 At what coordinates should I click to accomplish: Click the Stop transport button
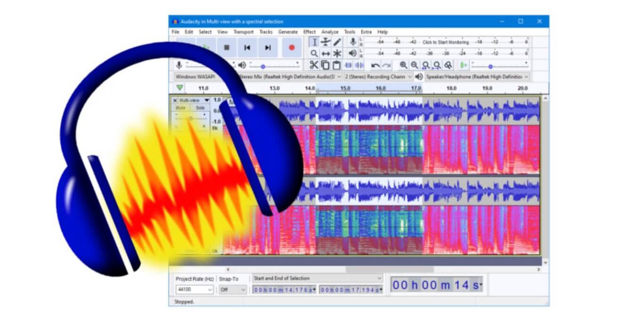coord(227,48)
